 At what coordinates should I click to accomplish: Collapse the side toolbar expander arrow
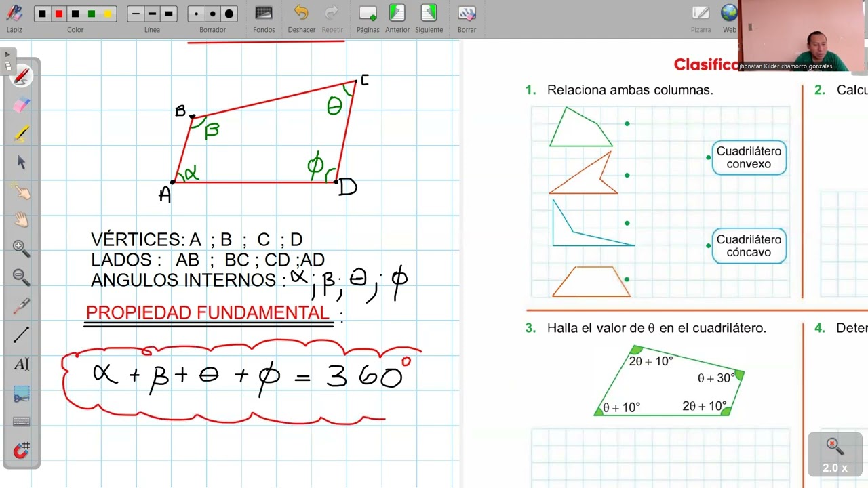click(7, 54)
